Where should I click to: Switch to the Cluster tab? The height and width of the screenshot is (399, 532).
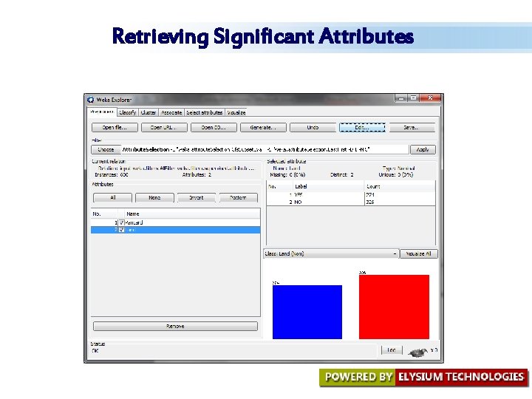coord(149,112)
